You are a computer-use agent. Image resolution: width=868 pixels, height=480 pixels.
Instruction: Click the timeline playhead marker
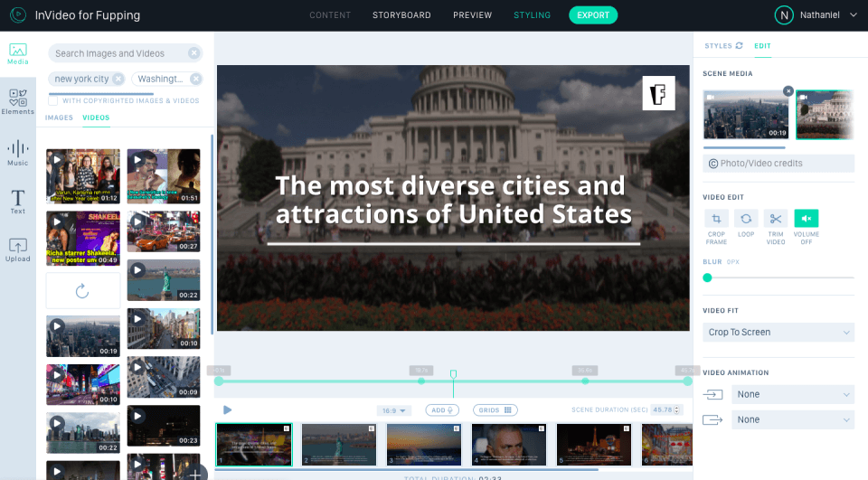[453, 374]
